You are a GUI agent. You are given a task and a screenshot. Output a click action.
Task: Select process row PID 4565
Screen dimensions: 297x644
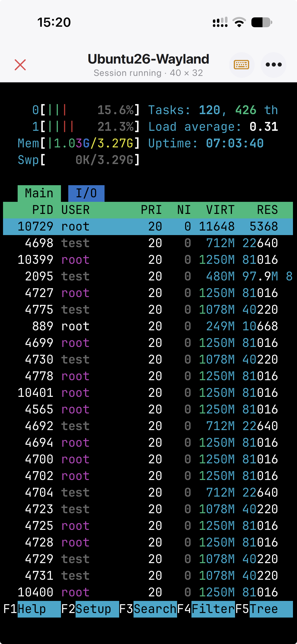click(148, 409)
